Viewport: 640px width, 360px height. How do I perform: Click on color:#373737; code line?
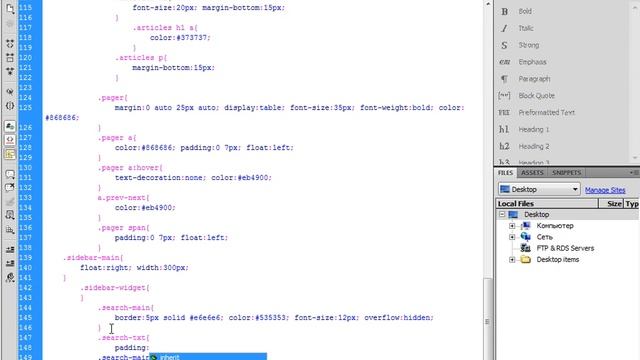180,38
